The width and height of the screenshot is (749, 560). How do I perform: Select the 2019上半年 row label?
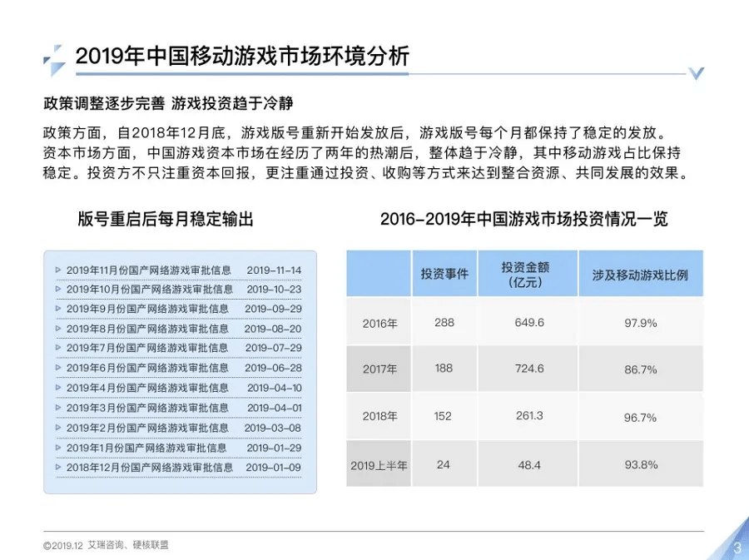tap(379, 465)
